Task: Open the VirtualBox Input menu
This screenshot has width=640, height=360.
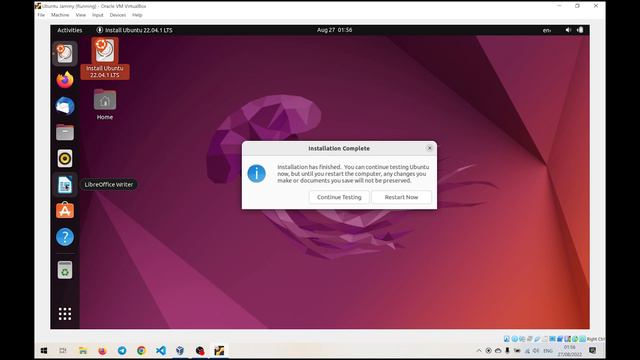Action: (98, 15)
